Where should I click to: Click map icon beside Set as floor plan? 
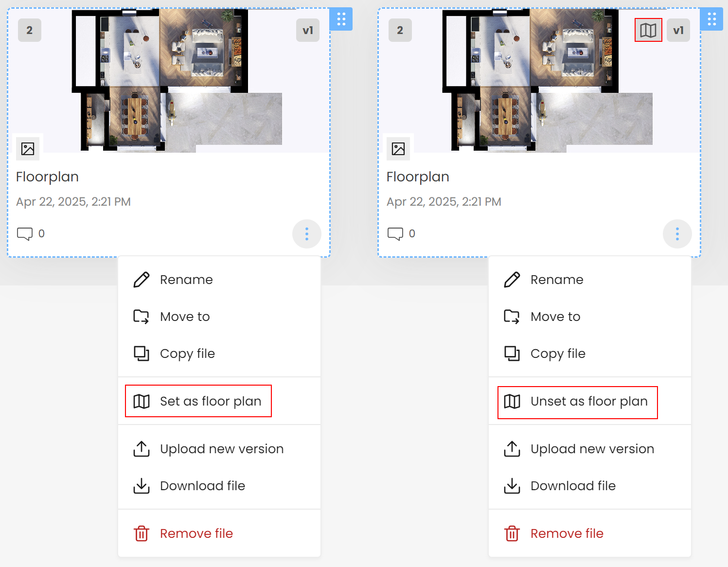coord(142,401)
